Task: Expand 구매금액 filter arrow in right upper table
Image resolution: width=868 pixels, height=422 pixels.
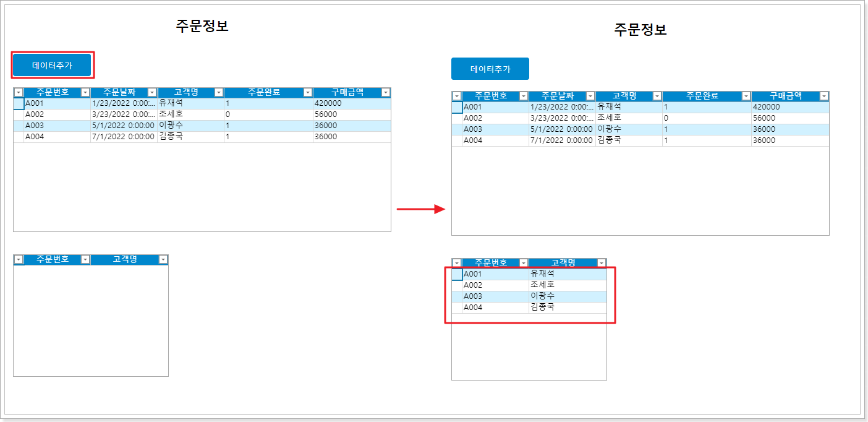Action: point(824,97)
